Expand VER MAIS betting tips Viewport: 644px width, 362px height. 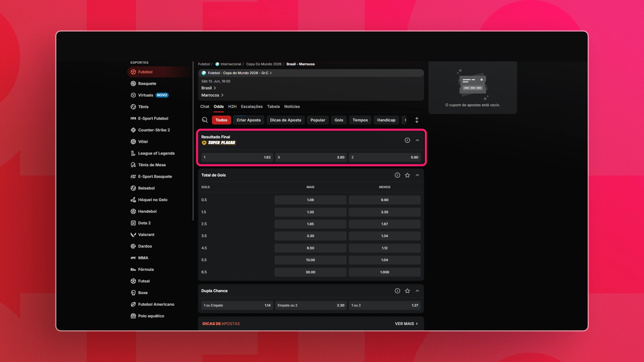point(406,324)
